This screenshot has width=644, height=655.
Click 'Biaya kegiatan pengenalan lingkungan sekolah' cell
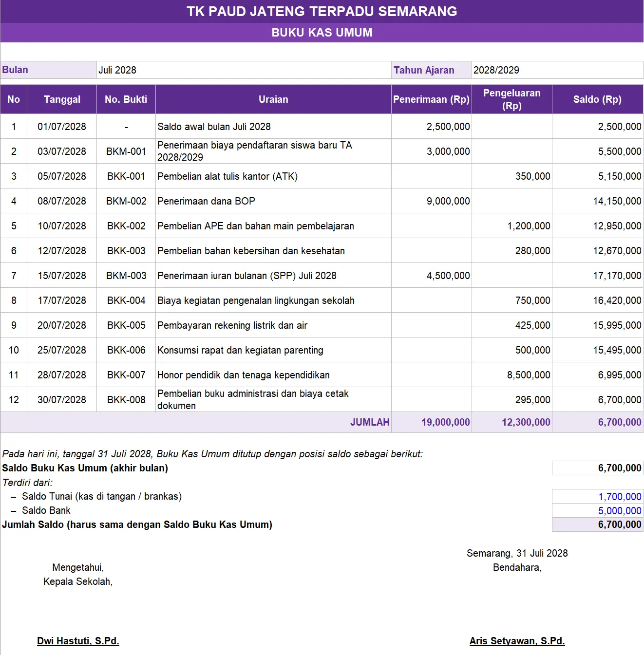pos(273,300)
